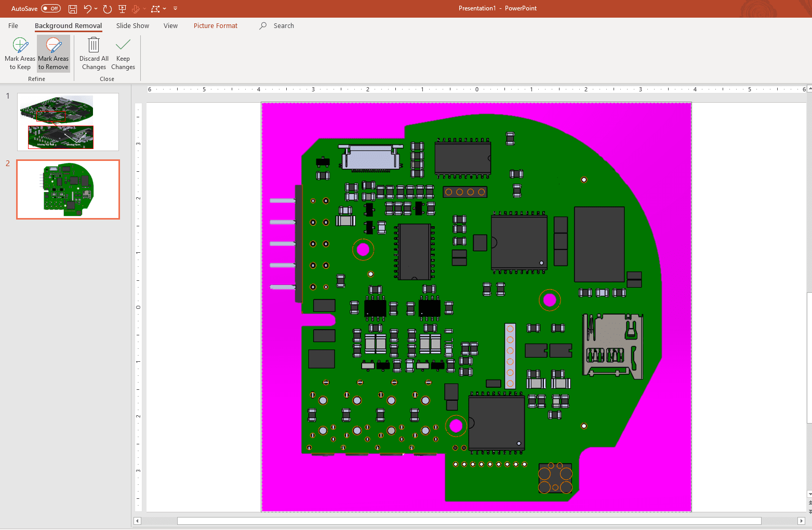The image size is (812, 530).
Task: Click the magenta hole right of center
Action: [550, 300]
